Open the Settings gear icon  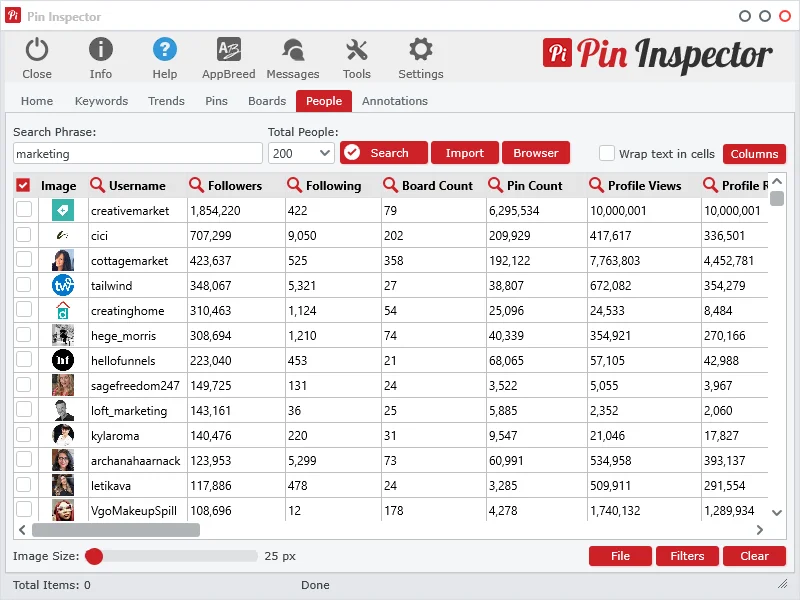pyautogui.click(x=421, y=50)
